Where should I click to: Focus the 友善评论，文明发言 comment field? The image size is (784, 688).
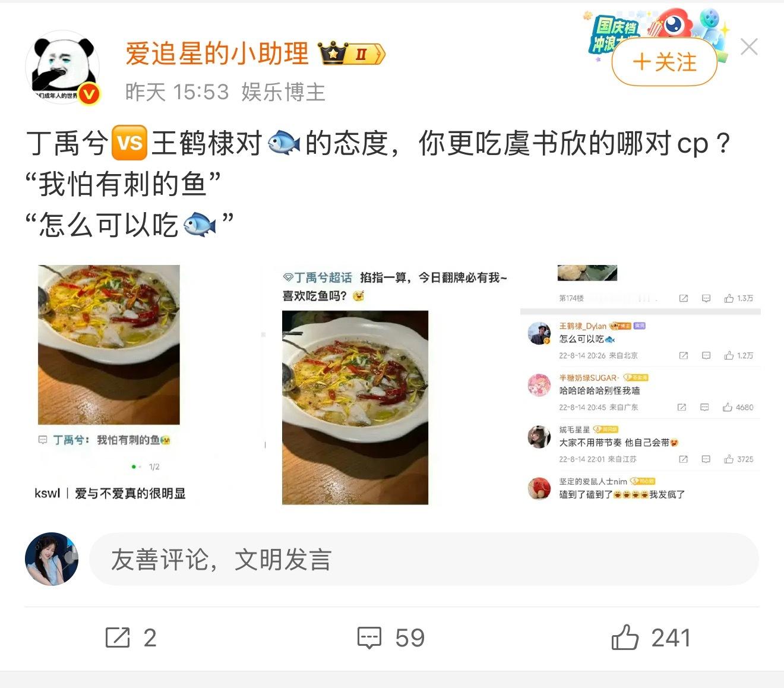[424, 559]
